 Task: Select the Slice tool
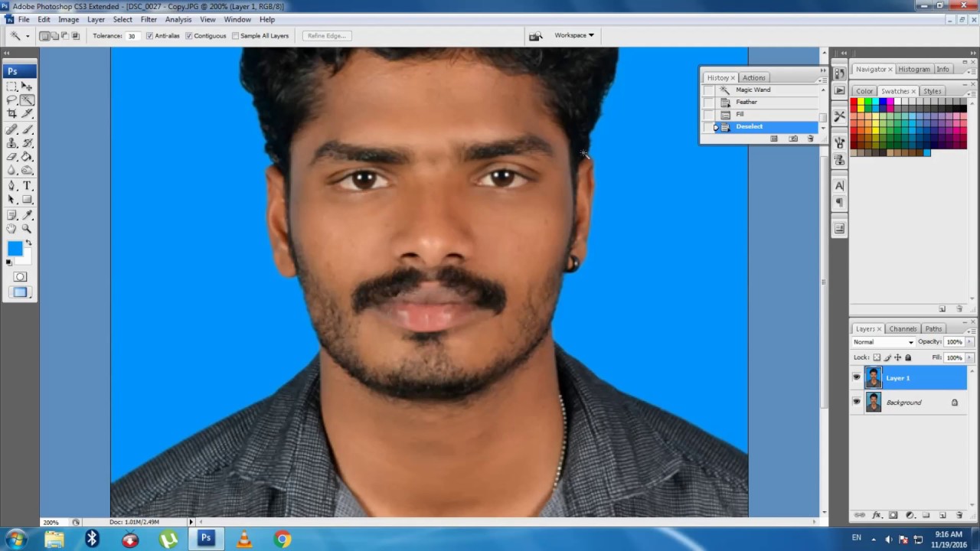click(x=27, y=113)
